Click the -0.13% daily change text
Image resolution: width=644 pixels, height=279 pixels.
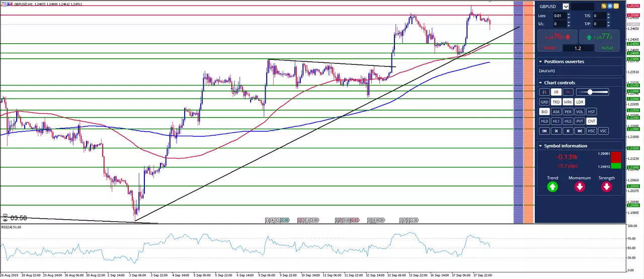click(x=567, y=157)
